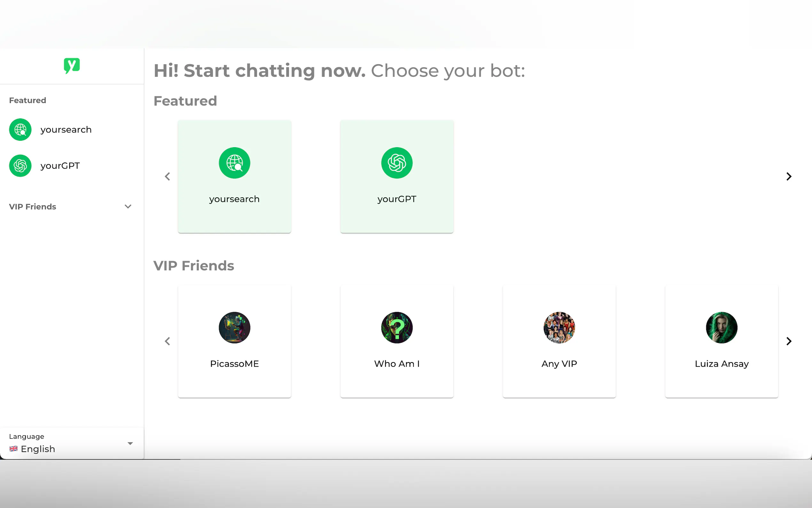Viewport: 812px width, 508px height.
Task: Go to previous Featured carousel item
Action: pos(168,176)
